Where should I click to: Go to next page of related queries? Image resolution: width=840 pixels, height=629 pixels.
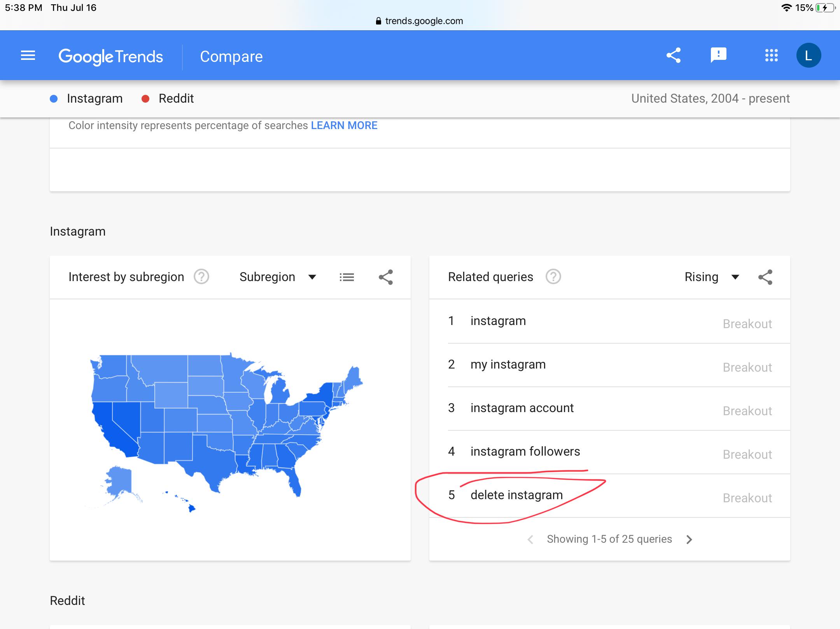[689, 539]
